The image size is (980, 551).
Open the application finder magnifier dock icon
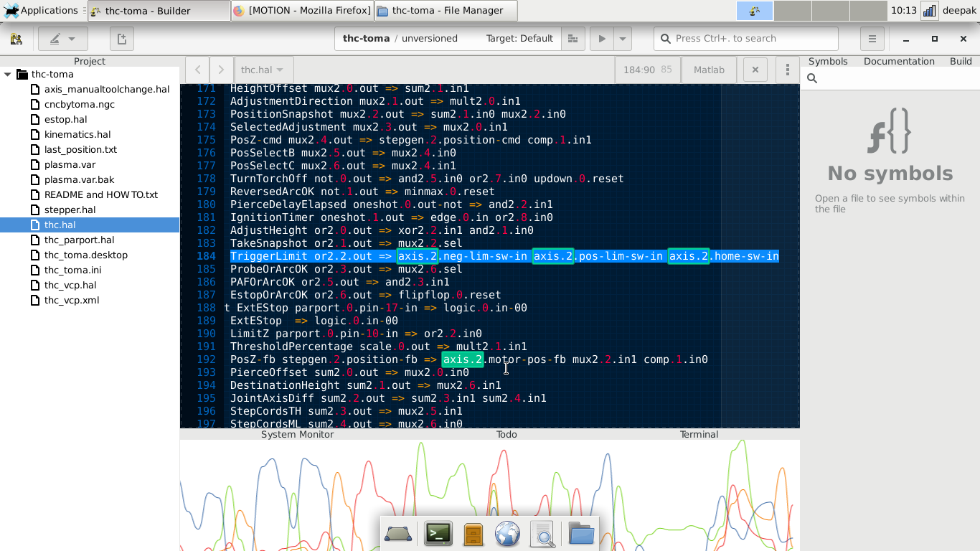click(x=543, y=534)
